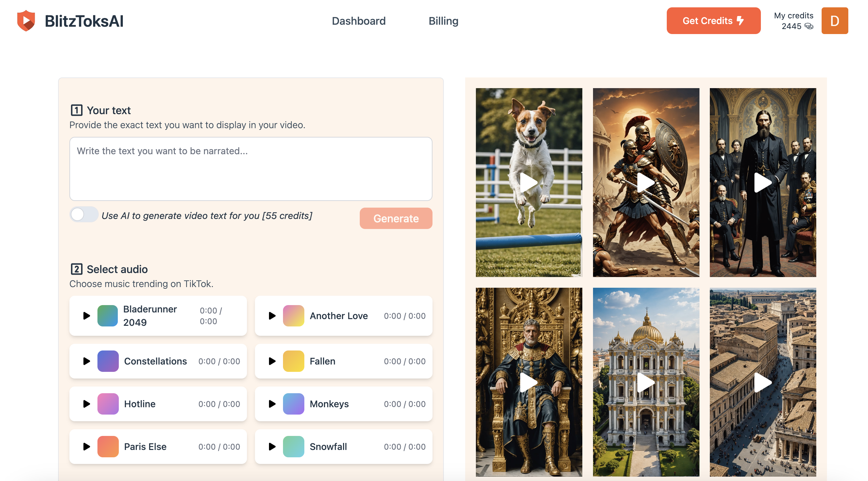Play the golden domed palace video
The image size is (868, 481).
[x=646, y=382]
